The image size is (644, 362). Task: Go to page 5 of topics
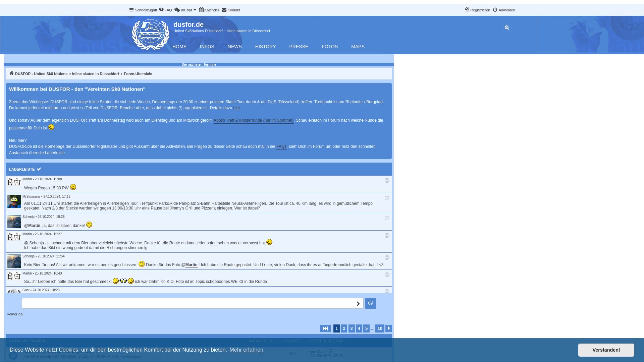click(x=366, y=328)
